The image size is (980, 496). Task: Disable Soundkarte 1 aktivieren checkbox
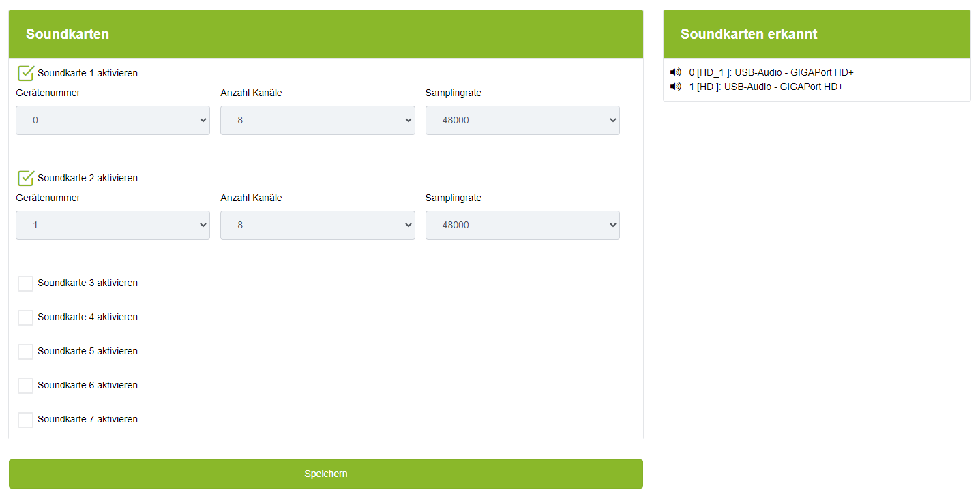[26, 74]
